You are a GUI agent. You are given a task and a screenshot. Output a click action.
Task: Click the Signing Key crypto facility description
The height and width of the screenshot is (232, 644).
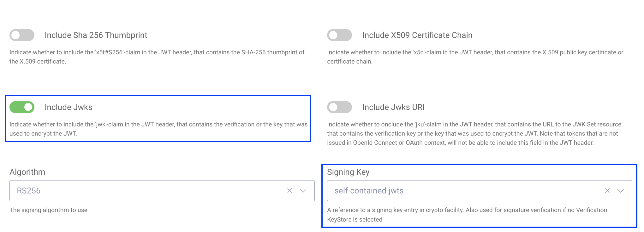pos(467,215)
